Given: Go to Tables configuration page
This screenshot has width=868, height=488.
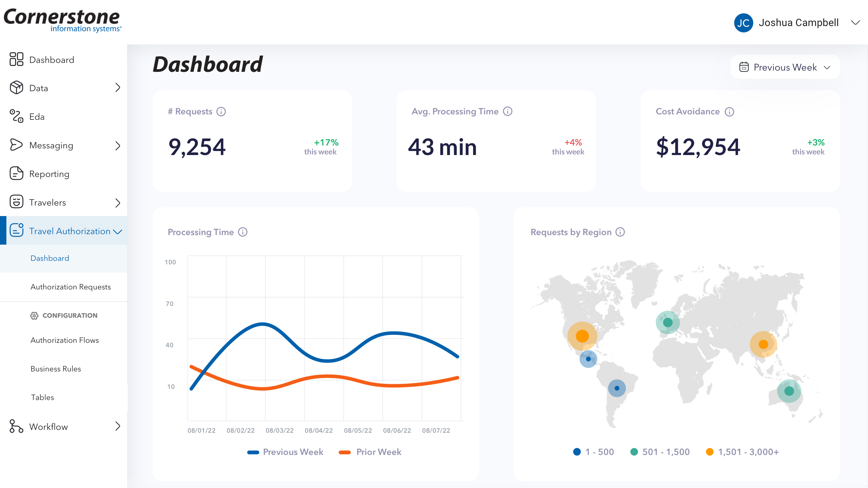Looking at the screenshot, I should [x=42, y=397].
